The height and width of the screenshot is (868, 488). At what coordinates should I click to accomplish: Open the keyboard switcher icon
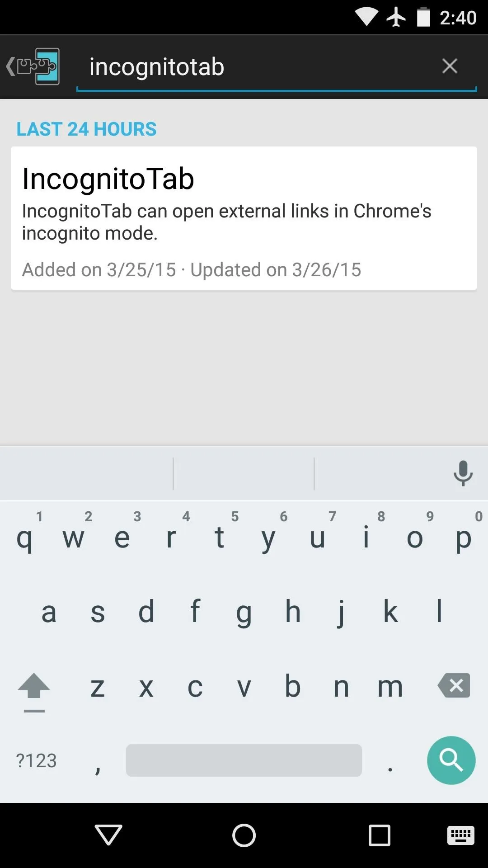460,835
